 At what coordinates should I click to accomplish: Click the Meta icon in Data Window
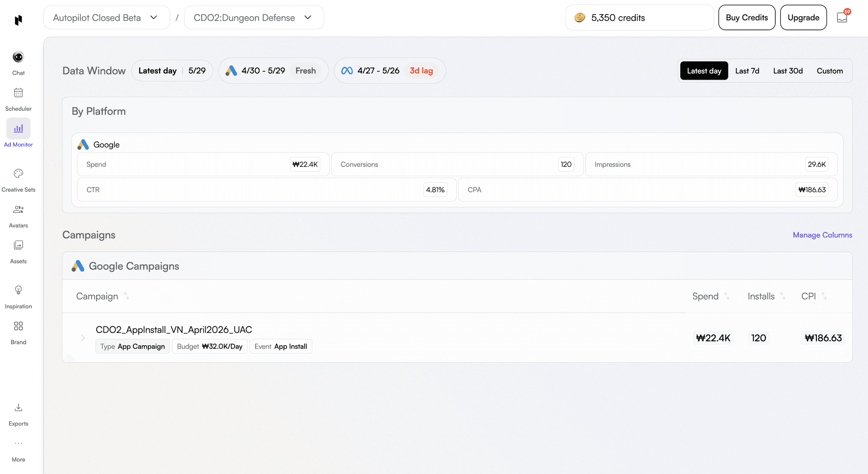click(x=347, y=71)
